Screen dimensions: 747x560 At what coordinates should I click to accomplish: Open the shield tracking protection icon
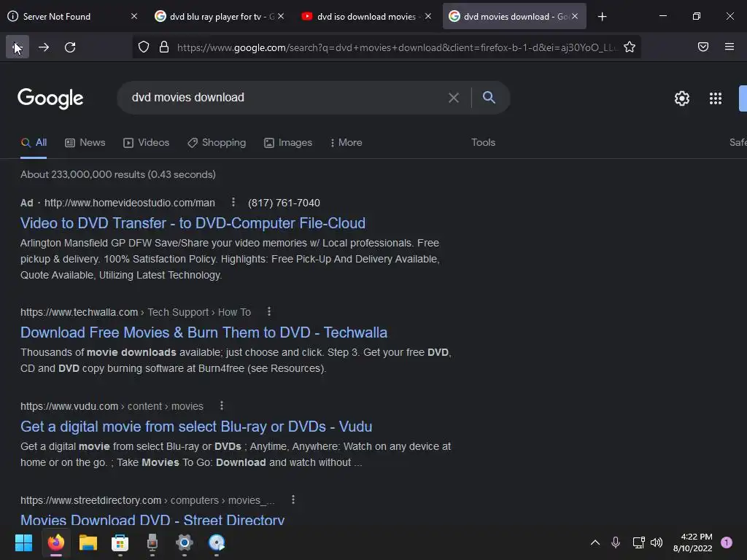coord(144,47)
